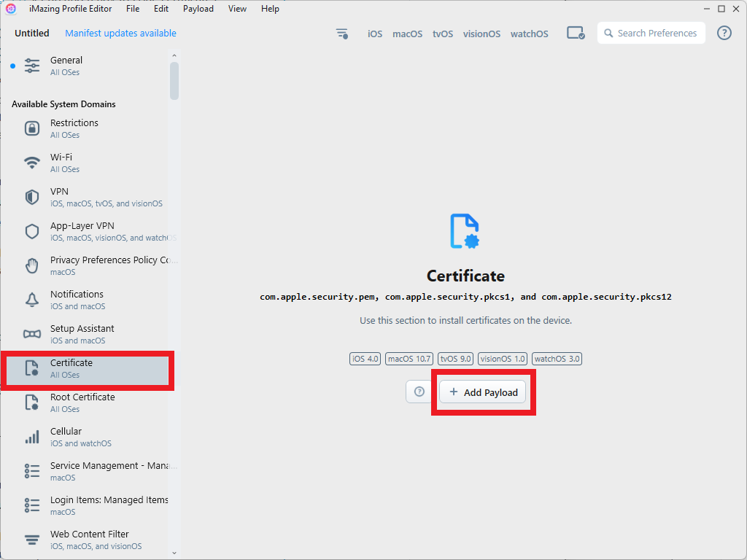747x560 pixels.
Task: Open the View menu
Action: coord(237,9)
